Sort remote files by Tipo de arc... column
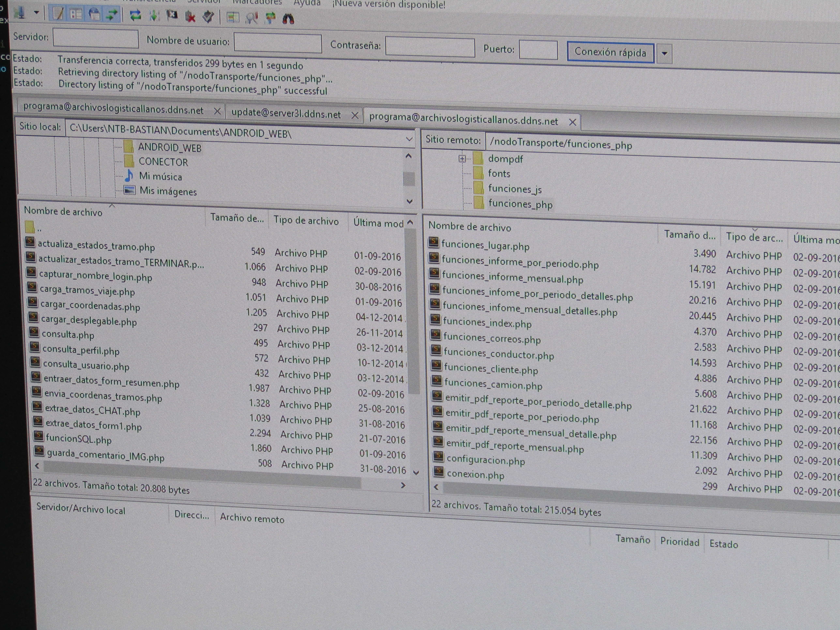Image resolution: width=840 pixels, height=630 pixels. [754, 237]
